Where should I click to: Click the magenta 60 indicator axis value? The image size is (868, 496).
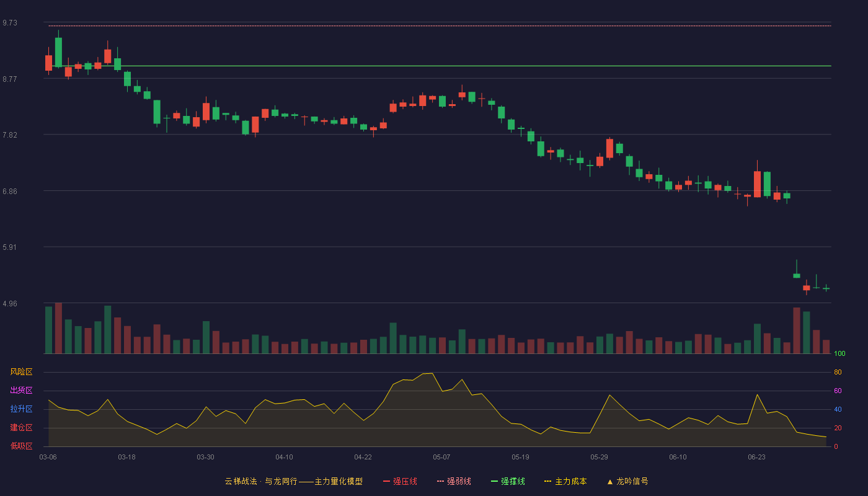(x=838, y=391)
